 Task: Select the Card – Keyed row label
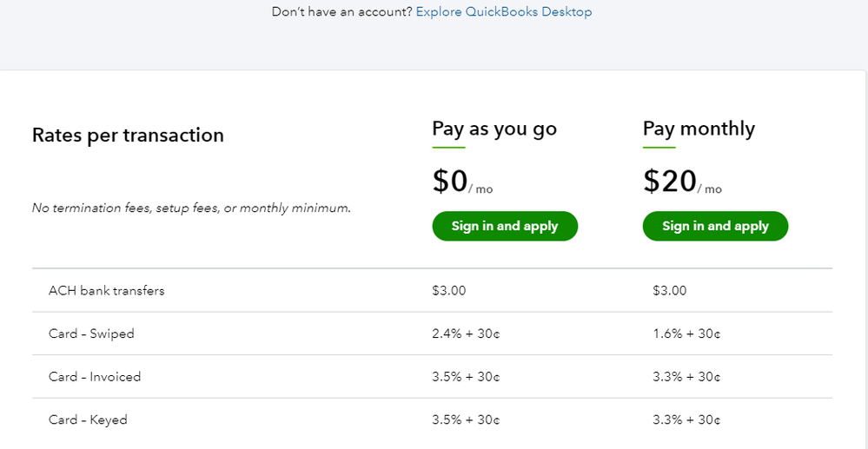click(x=88, y=420)
